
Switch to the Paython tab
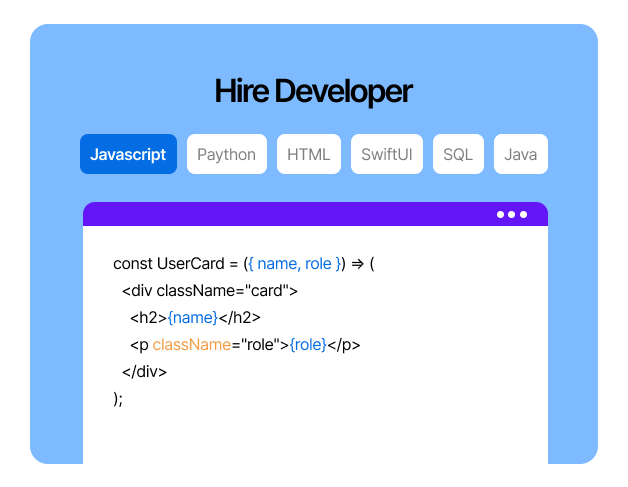coord(227,154)
